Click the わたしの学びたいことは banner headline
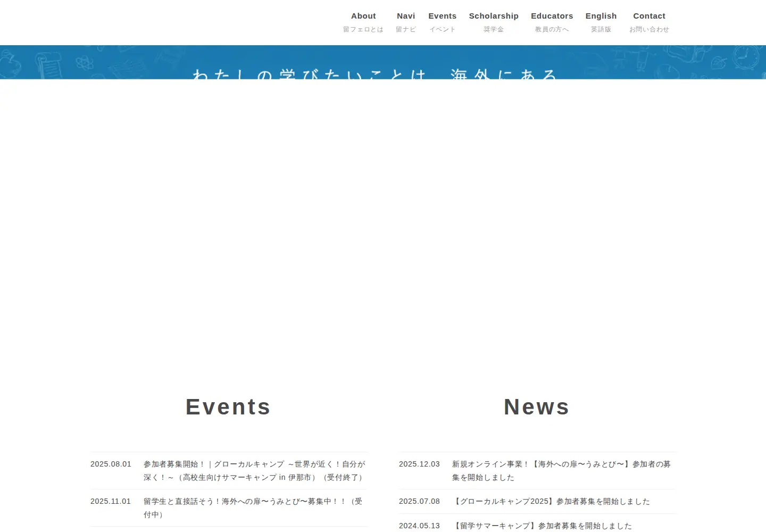 [374, 74]
